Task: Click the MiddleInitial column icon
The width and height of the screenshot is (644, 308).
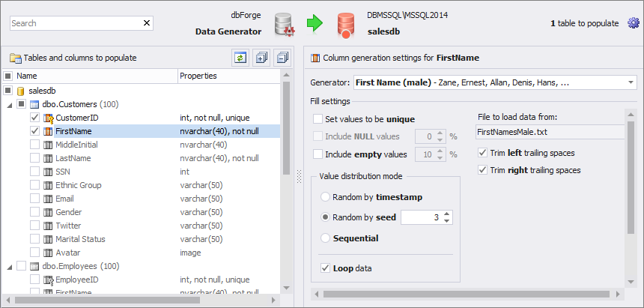Action: click(x=48, y=145)
